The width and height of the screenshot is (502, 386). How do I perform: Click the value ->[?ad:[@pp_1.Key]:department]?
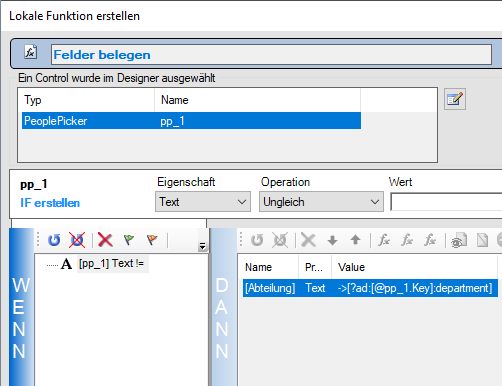(x=415, y=288)
